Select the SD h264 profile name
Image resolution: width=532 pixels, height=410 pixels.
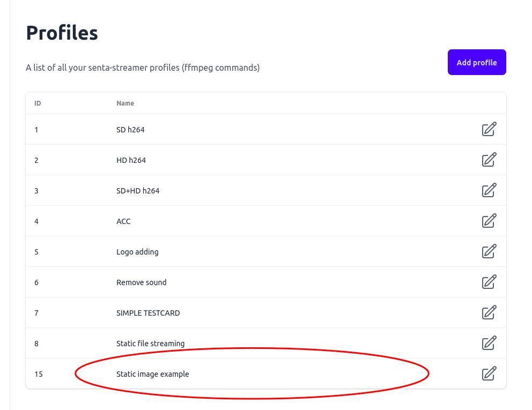tap(130, 129)
